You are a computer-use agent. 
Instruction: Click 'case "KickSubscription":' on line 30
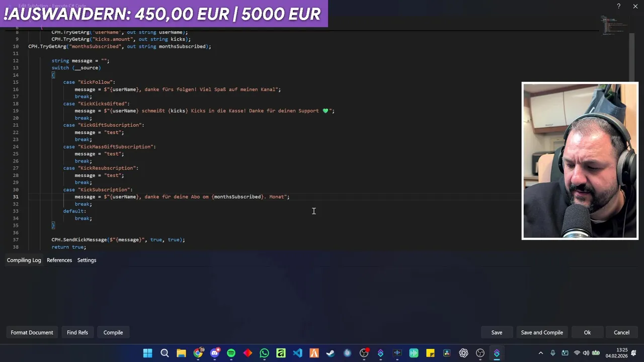[x=98, y=190]
